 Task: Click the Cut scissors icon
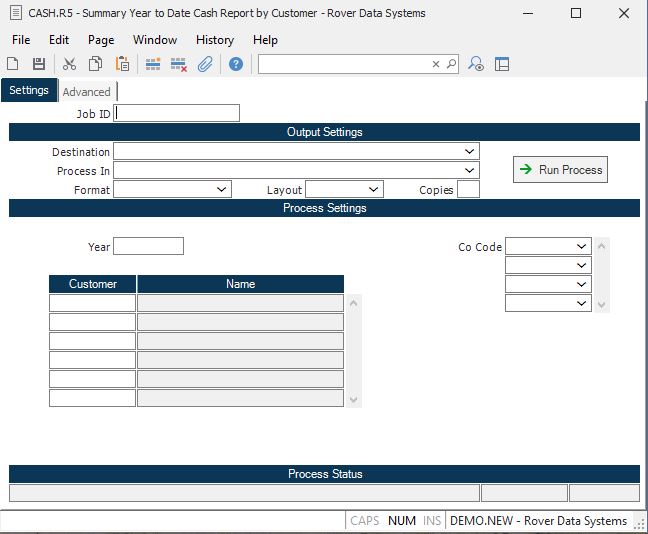(69, 64)
